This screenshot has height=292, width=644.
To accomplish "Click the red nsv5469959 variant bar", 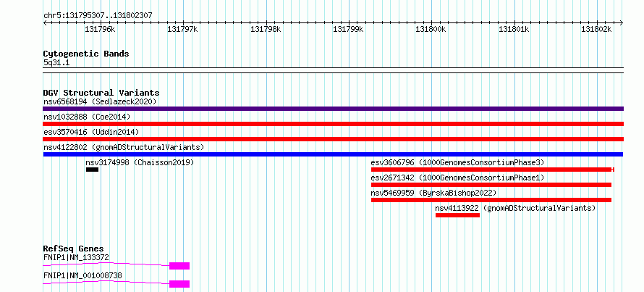I will click(x=491, y=200).
